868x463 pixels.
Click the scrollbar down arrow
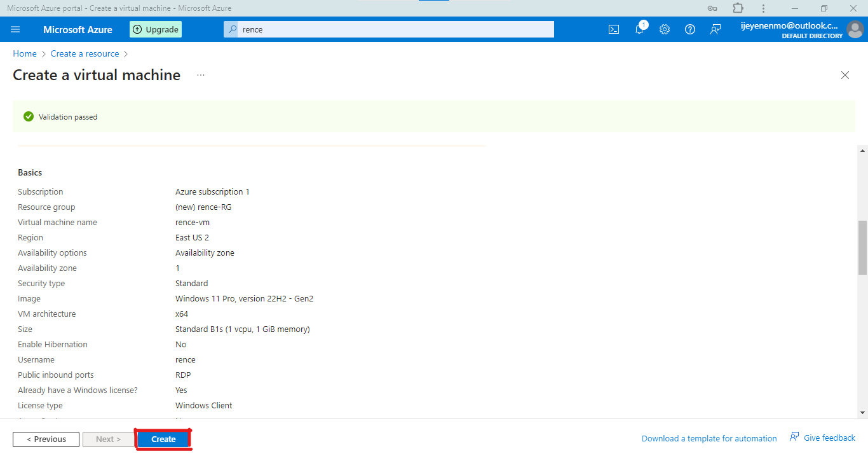click(x=862, y=413)
